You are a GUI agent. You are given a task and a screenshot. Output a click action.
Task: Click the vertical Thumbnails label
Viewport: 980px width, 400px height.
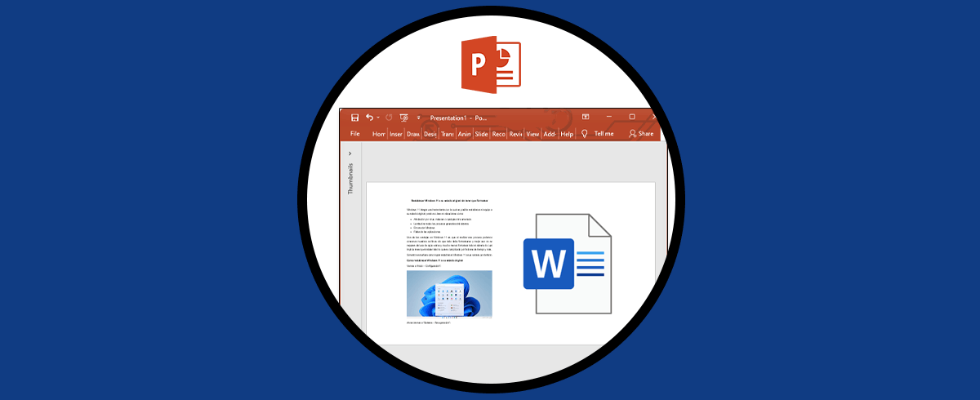350,179
